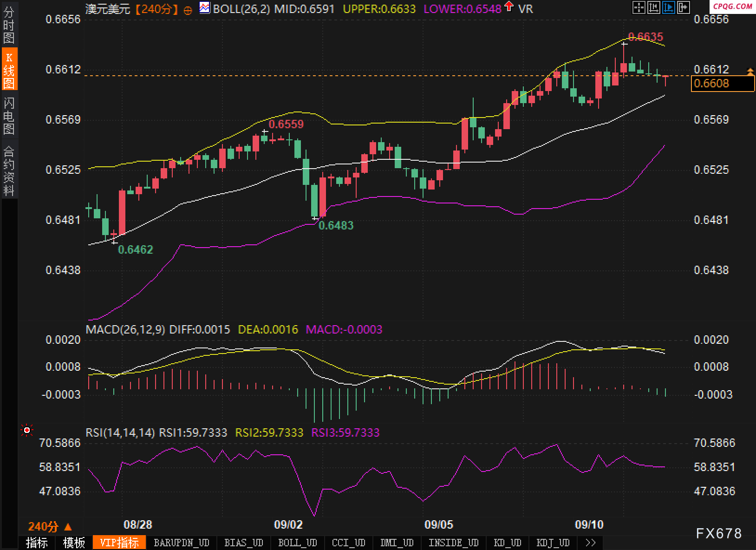Expand more indicators with the >> button
The height and width of the screenshot is (550, 756).
591,543
